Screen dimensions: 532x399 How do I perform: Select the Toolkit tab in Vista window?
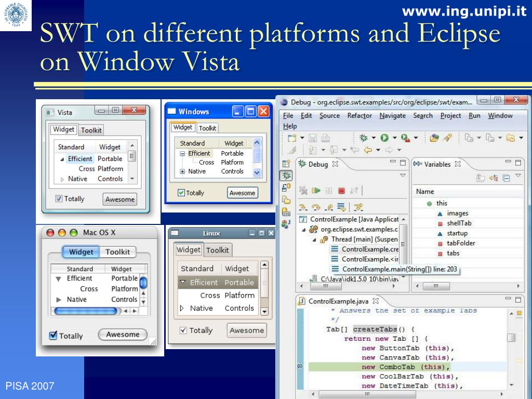(x=91, y=130)
